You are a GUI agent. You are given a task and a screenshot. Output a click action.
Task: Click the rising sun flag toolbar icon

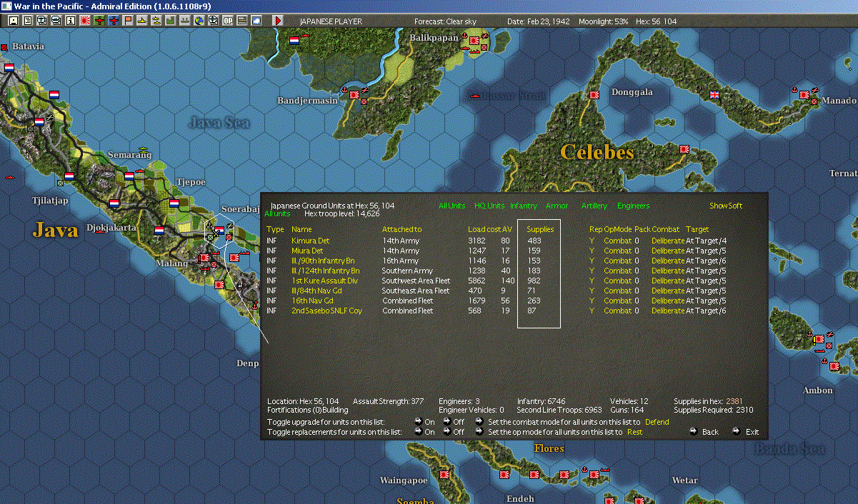pos(85,21)
